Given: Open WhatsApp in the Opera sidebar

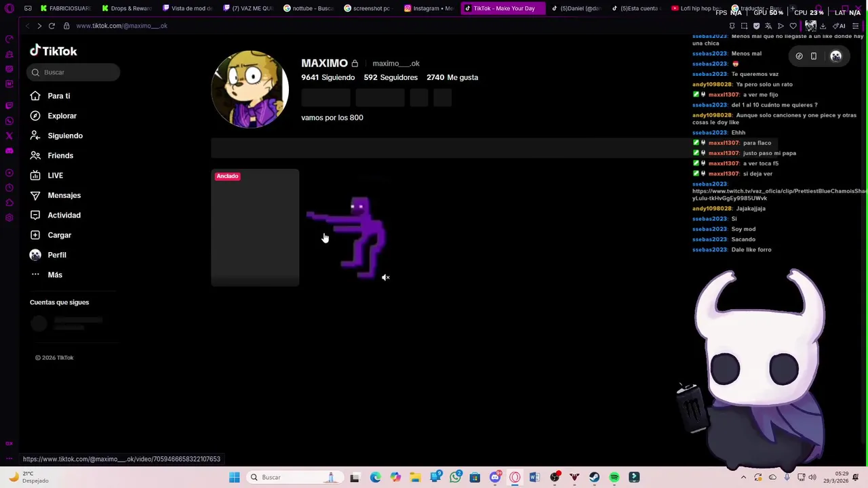Looking at the screenshot, I should pos(9,121).
